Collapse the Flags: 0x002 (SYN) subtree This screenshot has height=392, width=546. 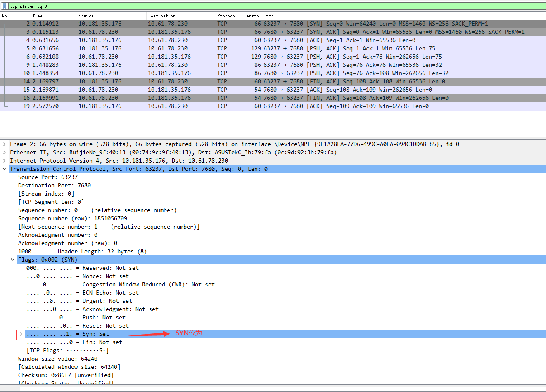[x=13, y=260]
